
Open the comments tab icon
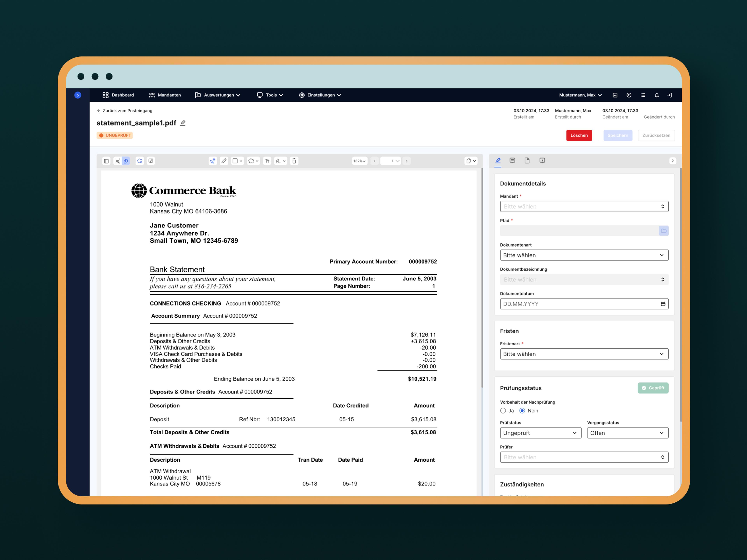(512, 160)
